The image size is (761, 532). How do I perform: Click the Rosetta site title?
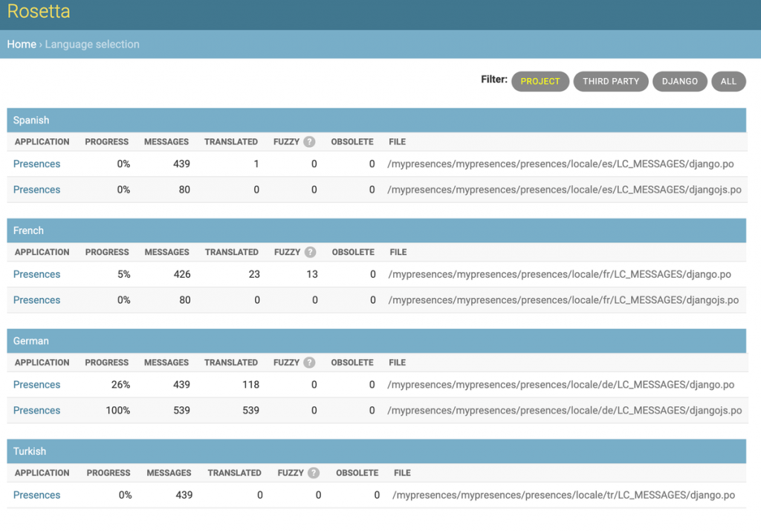click(x=39, y=10)
